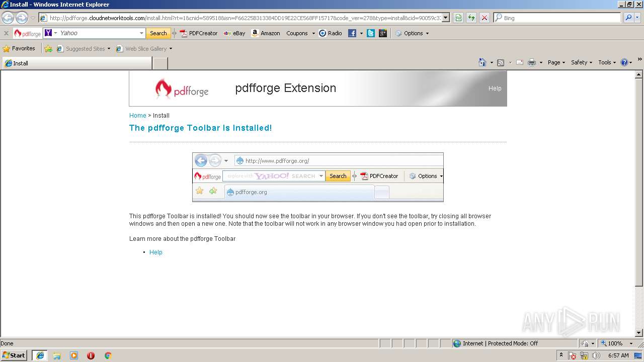644x362 pixels.
Task: Click in the Yahoo toolbar search field
Action: point(98,33)
